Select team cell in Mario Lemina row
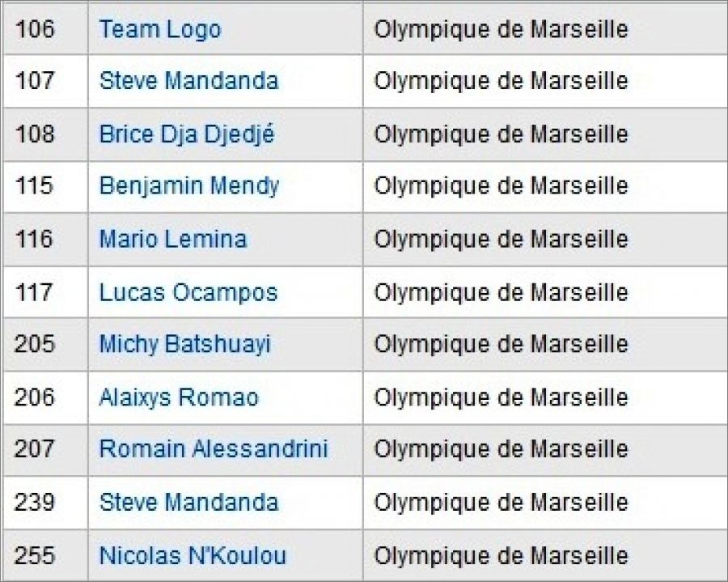The height and width of the screenshot is (582, 728). pos(501,239)
